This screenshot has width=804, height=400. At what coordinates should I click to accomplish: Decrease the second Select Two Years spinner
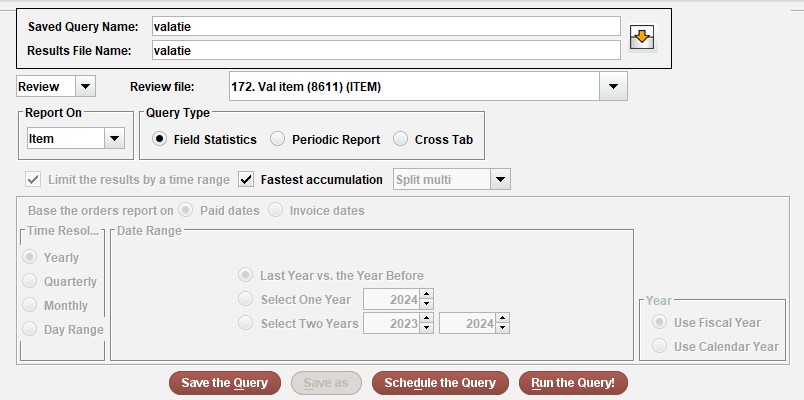coord(502,328)
